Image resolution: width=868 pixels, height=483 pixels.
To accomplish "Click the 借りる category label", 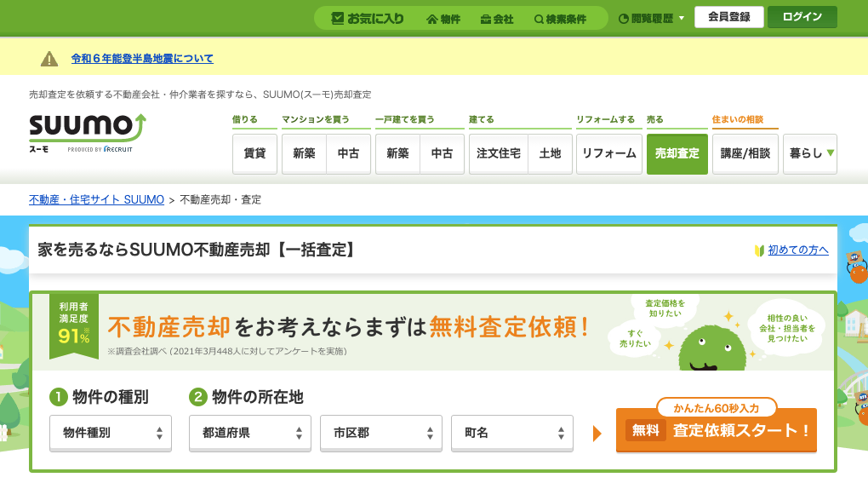I will tap(245, 119).
